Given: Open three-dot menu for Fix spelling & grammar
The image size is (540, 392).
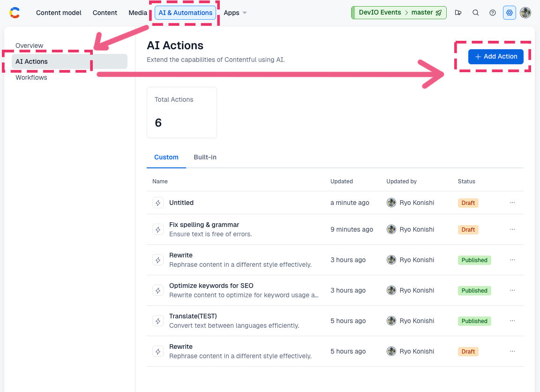Looking at the screenshot, I should pos(512,229).
